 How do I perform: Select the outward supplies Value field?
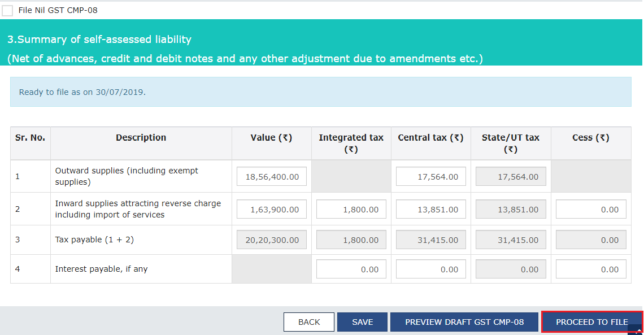[x=271, y=176]
